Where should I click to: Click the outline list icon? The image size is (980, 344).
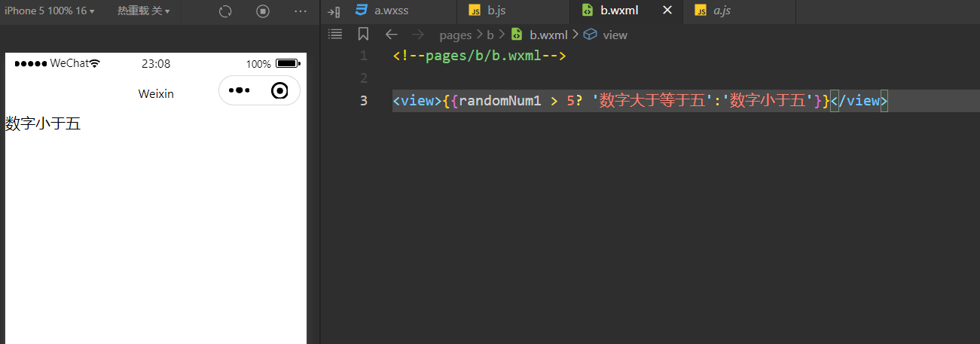point(335,34)
